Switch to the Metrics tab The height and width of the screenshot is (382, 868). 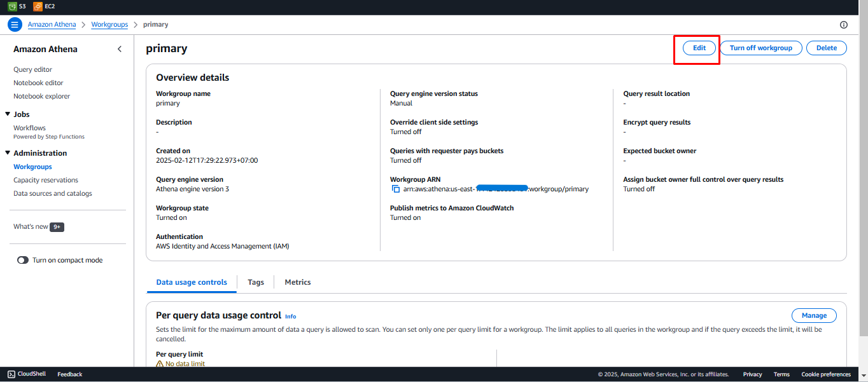pyautogui.click(x=297, y=282)
